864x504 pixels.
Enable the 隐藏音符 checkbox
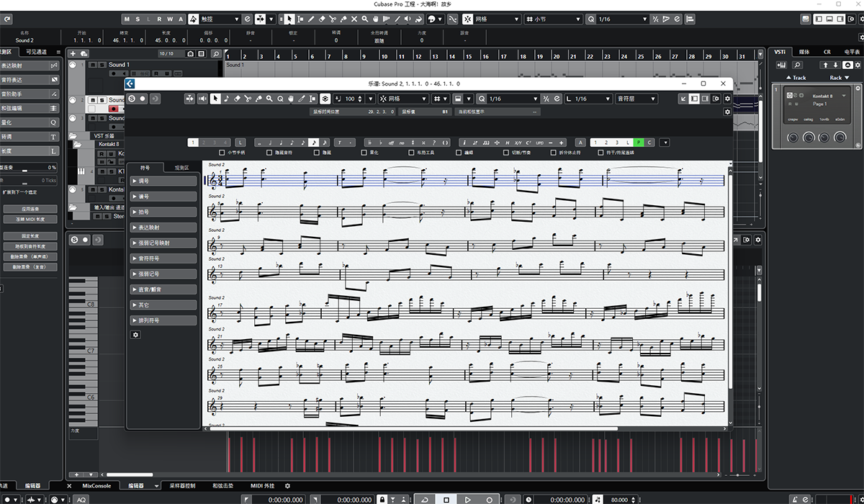269,153
